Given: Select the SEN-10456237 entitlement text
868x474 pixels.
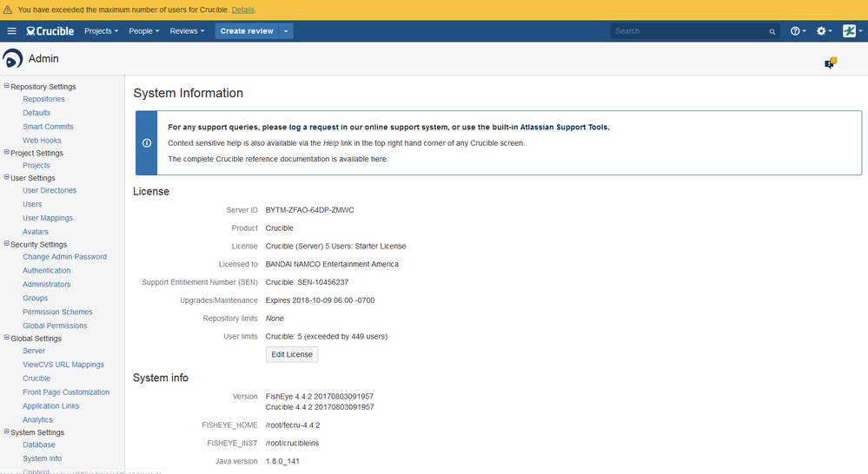Looking at the screenshot, I should pyautogui.click(x=322, y=282).
